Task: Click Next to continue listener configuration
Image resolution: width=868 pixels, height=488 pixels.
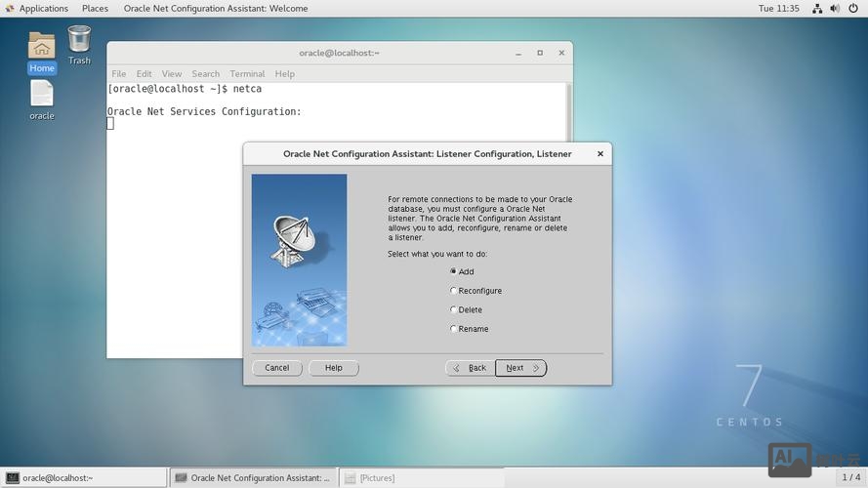Action: click(521, 368)
